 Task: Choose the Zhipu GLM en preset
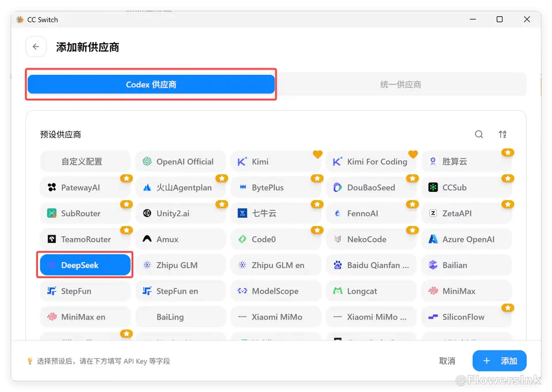pos(276,265)
